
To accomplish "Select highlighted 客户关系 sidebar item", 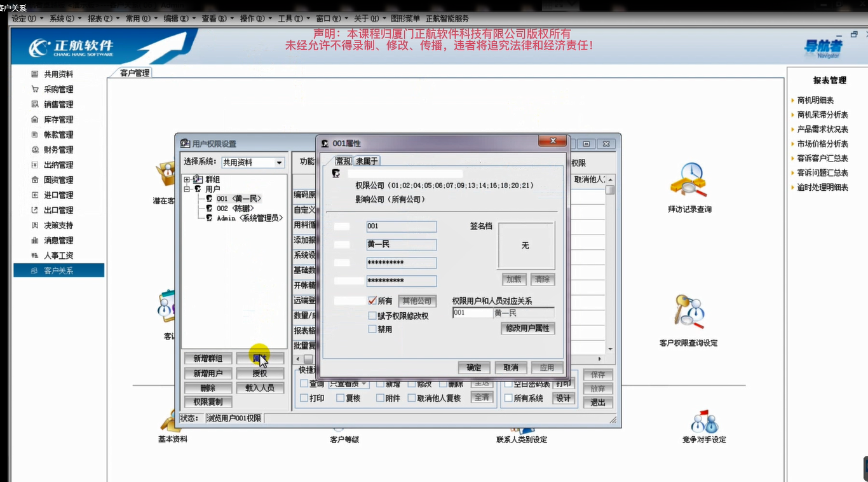I will click(58, 271).
